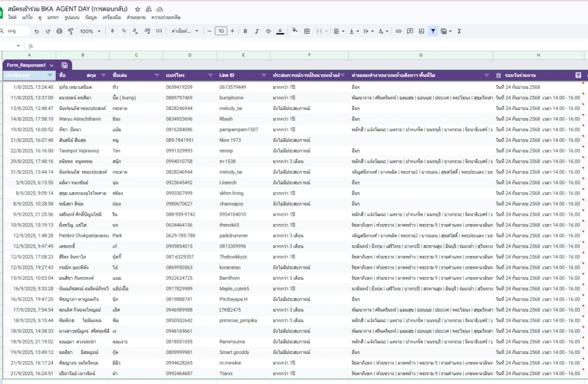Toggle bold formatting

pyautogui.click(x=245, y=31)
